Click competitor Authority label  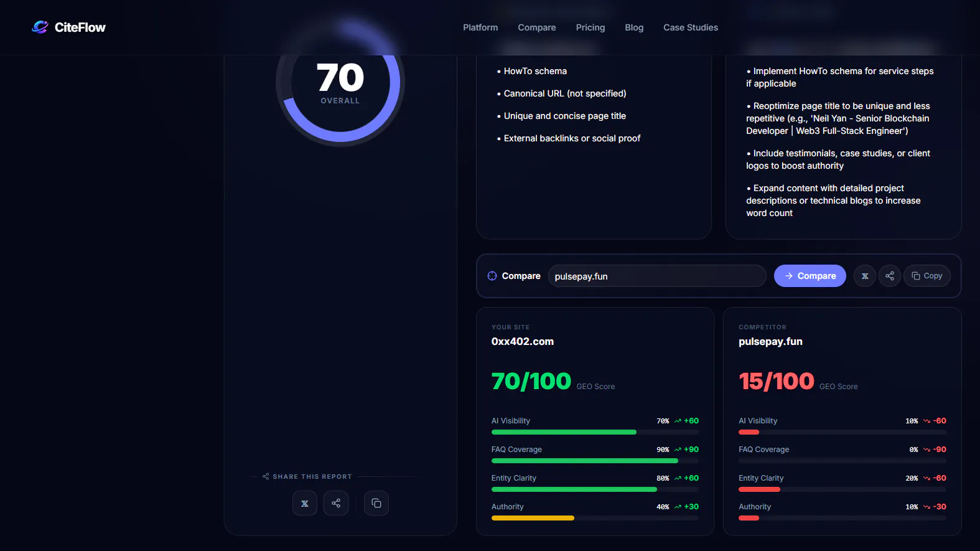(x=755, y=507)
